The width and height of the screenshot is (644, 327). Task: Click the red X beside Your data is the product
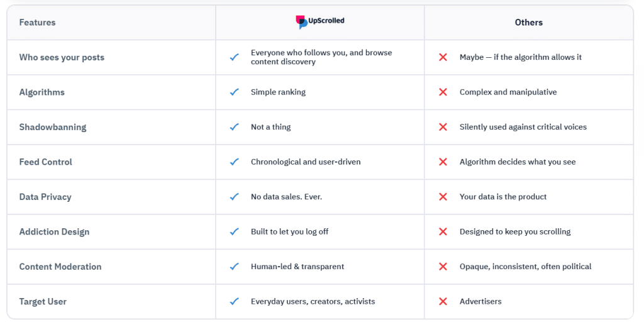[443, 197]
